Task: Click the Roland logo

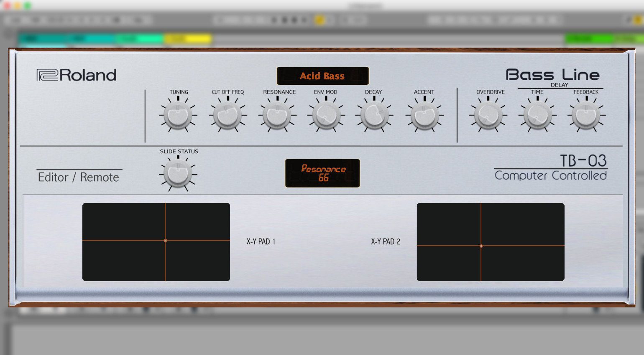Action: point(77,75)
